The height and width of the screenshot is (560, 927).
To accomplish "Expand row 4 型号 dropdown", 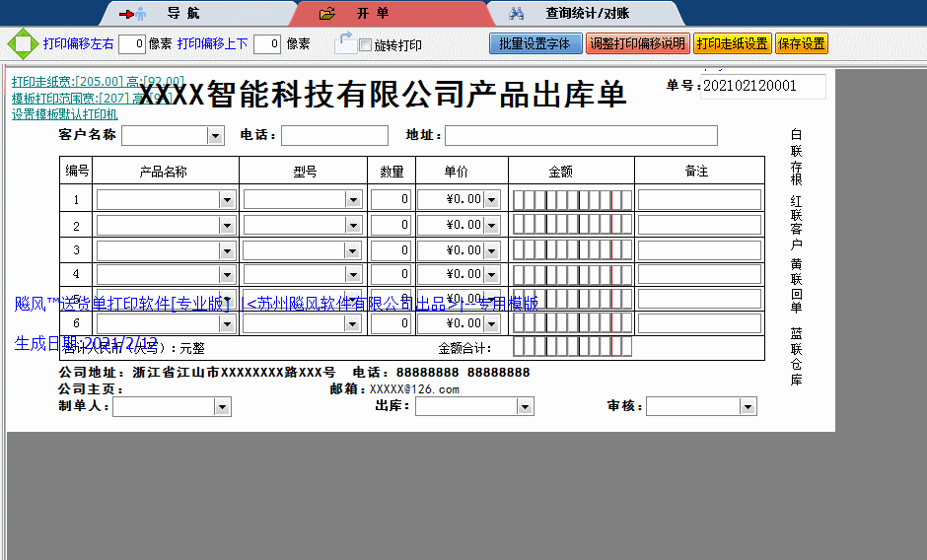I will [x=353, y=274].
